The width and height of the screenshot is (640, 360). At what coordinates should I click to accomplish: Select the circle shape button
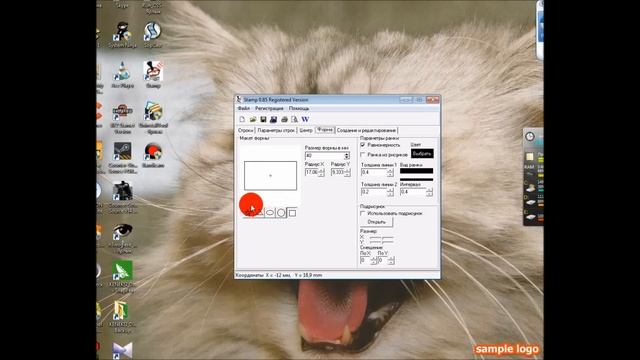(x=281, y=213)
